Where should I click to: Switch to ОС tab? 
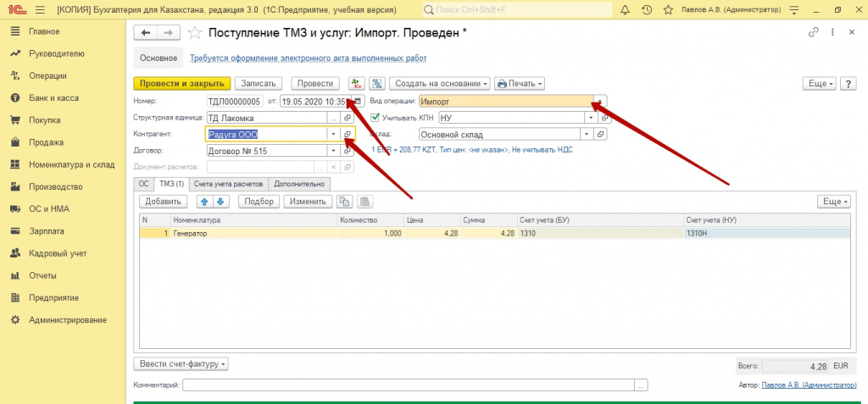pyautogui.click(x=144, y=184)
